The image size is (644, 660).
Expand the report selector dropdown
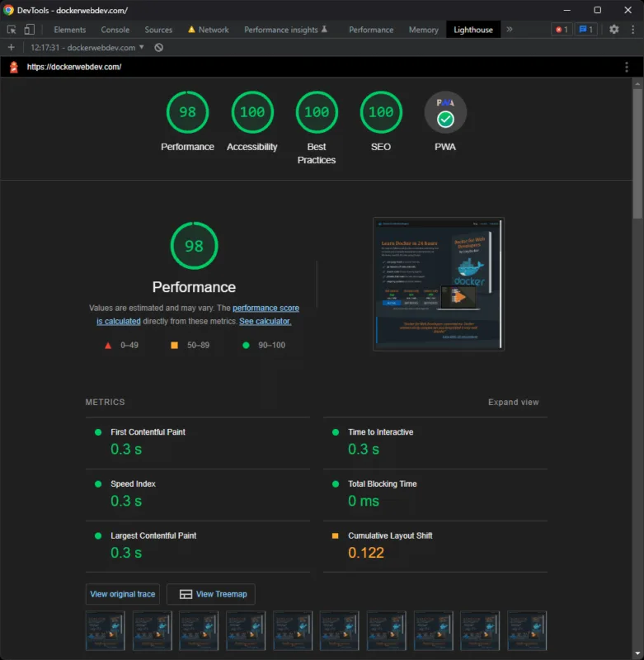tap(87, 48)
